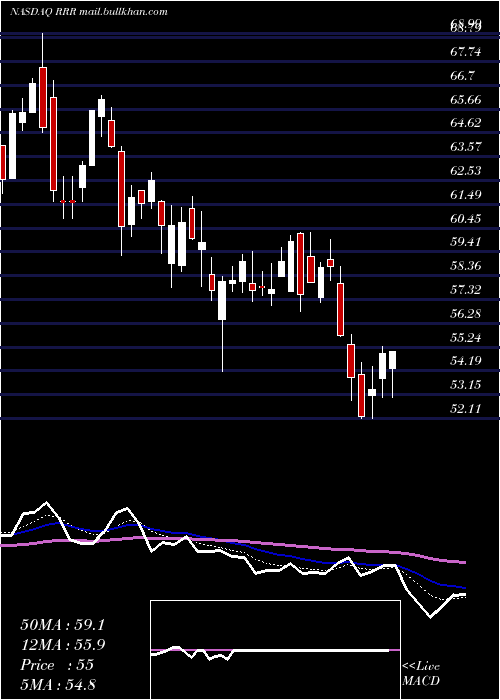Click the Price : 55 readout

57,665
